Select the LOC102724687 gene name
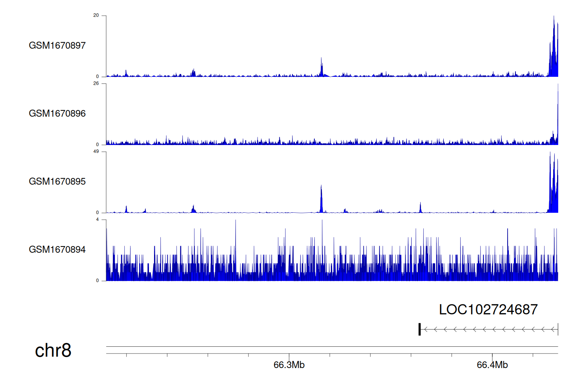The image size is (588, 384). [488, 310]
